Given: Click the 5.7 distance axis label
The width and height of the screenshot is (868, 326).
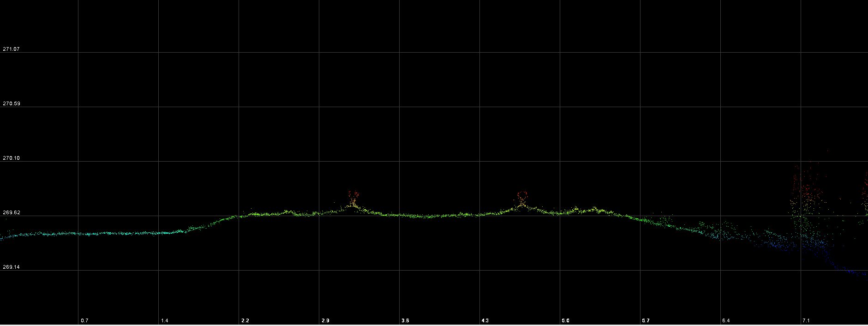Looking at the screenshot, I should 646,320.
